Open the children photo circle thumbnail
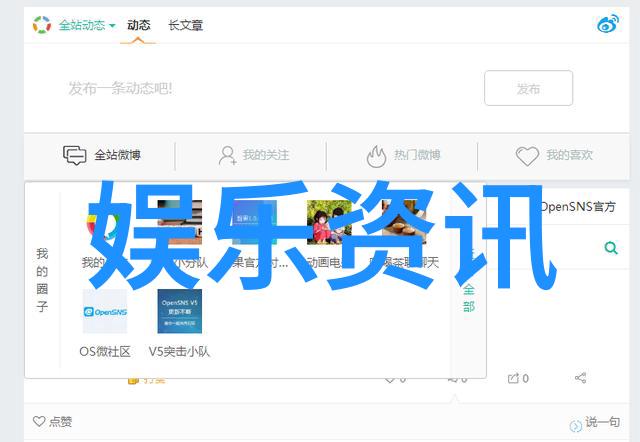This screenshot has width=640, height=442. pos(329,222)
